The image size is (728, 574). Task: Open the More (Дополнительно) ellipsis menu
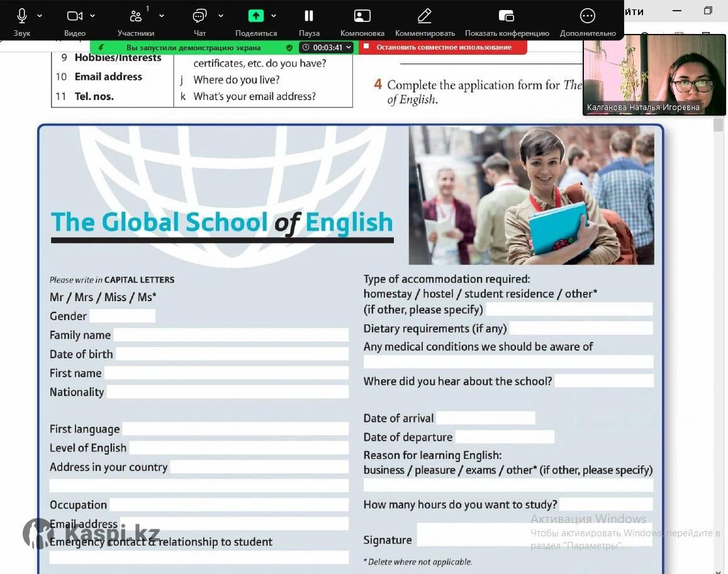[587, 16]
